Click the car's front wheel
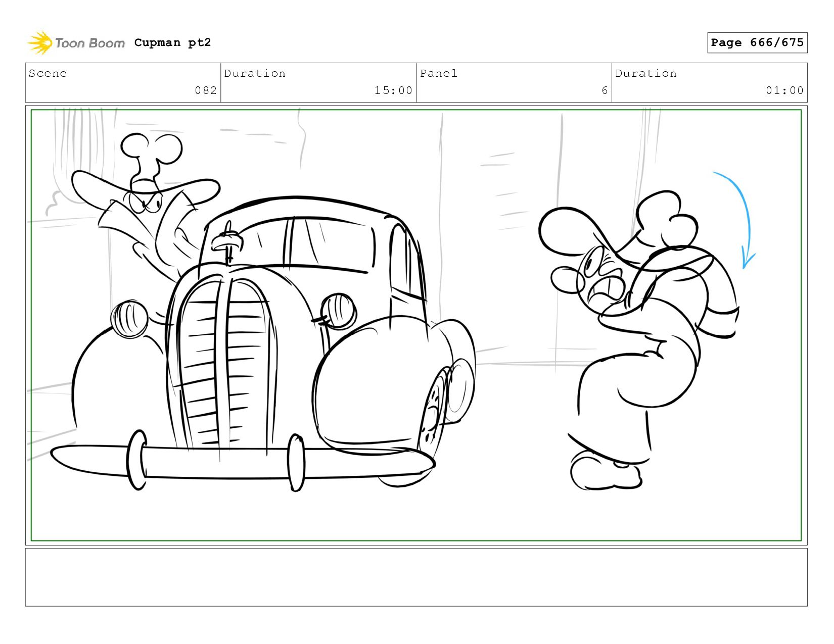The width and height of the screenshot is (834, 644). [435, 409]
